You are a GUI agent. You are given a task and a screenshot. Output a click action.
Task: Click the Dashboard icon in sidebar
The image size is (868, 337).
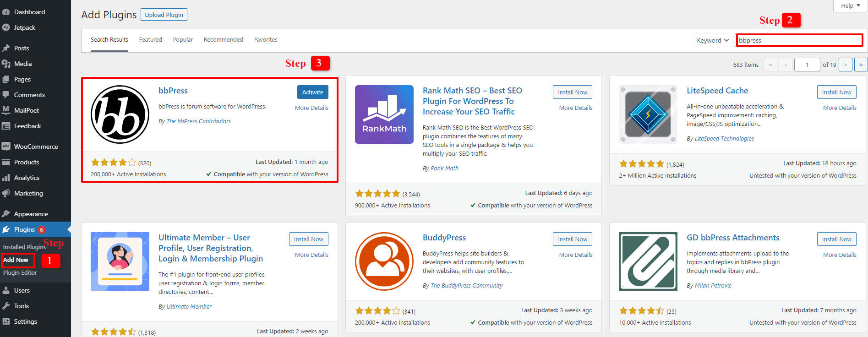(6, 12)
